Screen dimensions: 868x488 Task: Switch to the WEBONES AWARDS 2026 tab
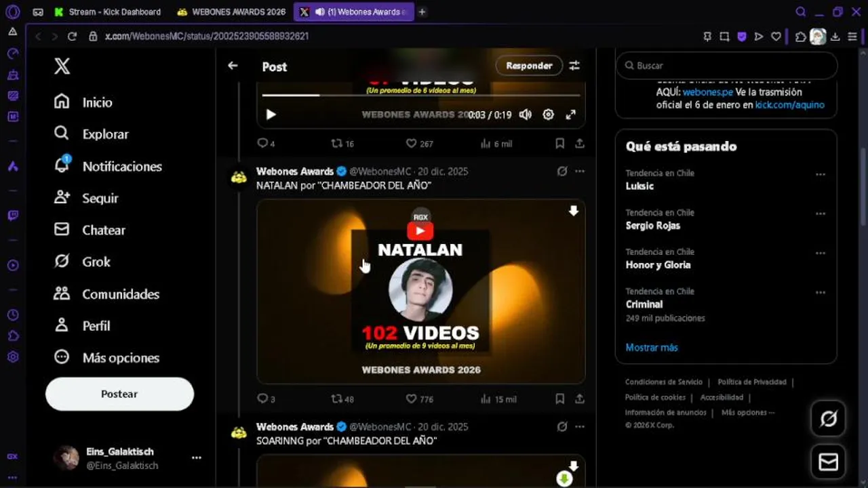tap(231, 12)
